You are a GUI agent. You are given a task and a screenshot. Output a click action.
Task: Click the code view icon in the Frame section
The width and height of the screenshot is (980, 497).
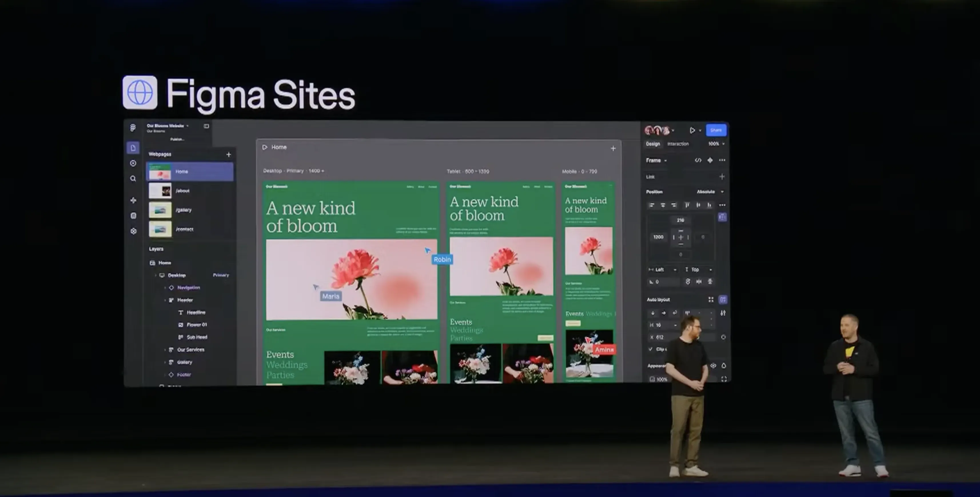tap(698, 160)
